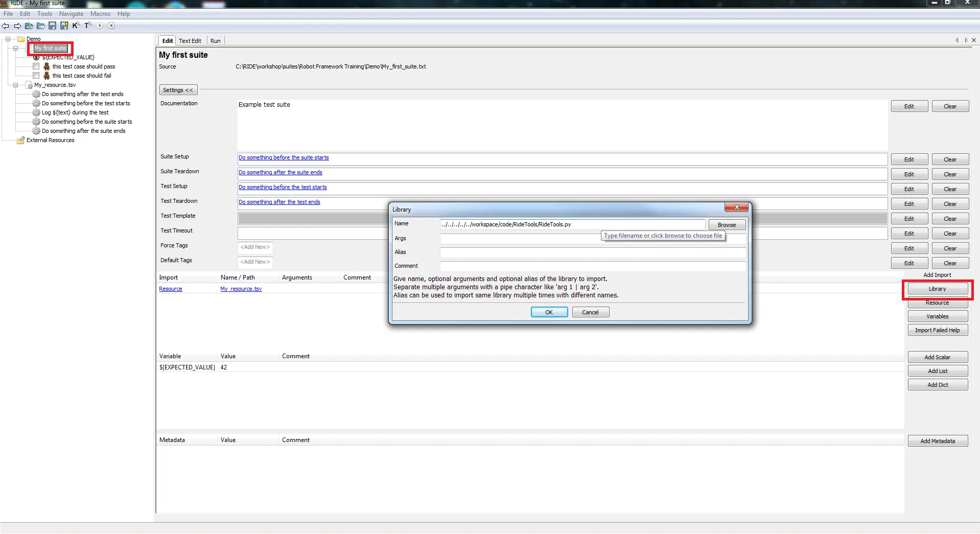Start the test run with the play icon
This screenshot has height=534, width=980.
pos(100,26)
